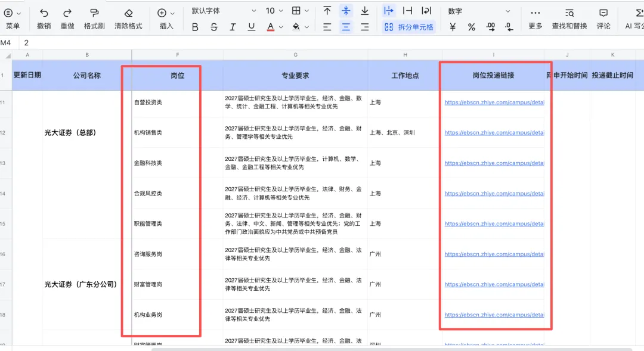Align text to top
Image resolution: width=644 pixels, height=351 pixels.
pyautogui.click(x=327, y=11)
